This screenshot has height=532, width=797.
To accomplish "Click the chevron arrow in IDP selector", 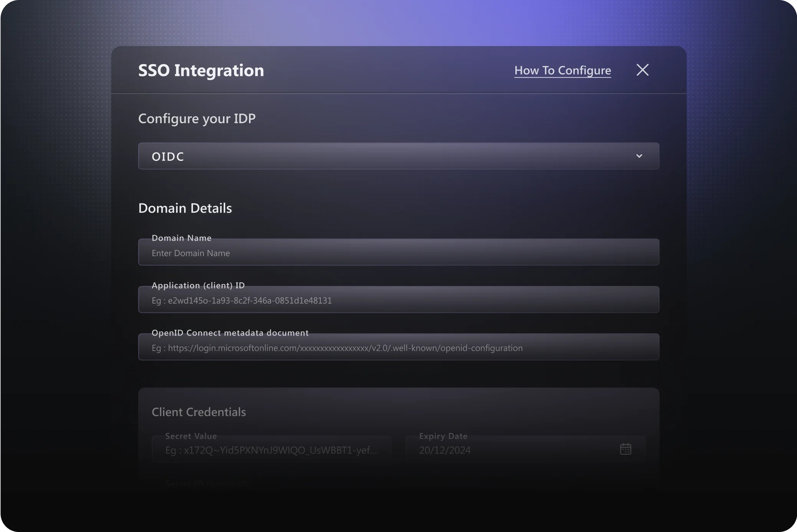I will click(639, 156).
